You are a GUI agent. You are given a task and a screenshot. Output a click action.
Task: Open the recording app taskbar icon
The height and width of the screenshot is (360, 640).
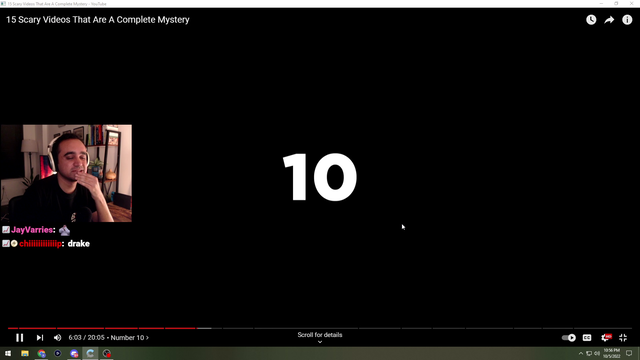[107, 353]
